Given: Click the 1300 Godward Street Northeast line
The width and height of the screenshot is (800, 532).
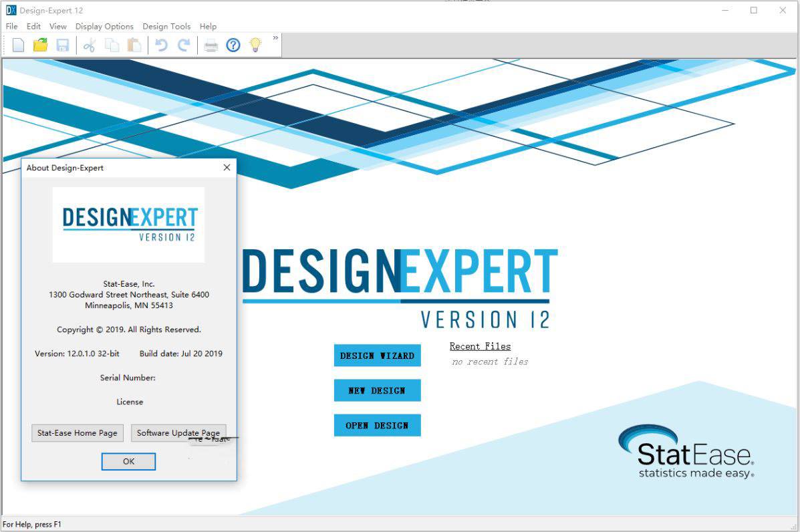Looking at the screenshot, I should click(x=129, y=294).
